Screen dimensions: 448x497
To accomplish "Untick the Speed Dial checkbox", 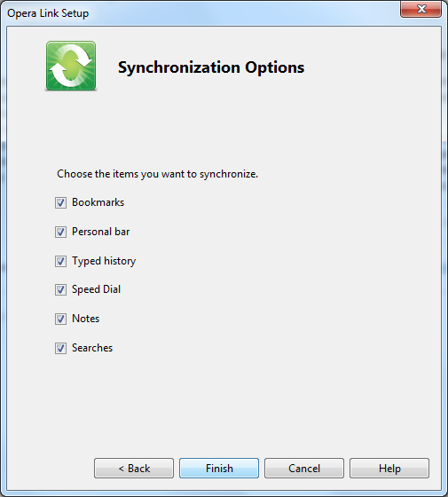I will pyautogui.click(x=60, y=289).
